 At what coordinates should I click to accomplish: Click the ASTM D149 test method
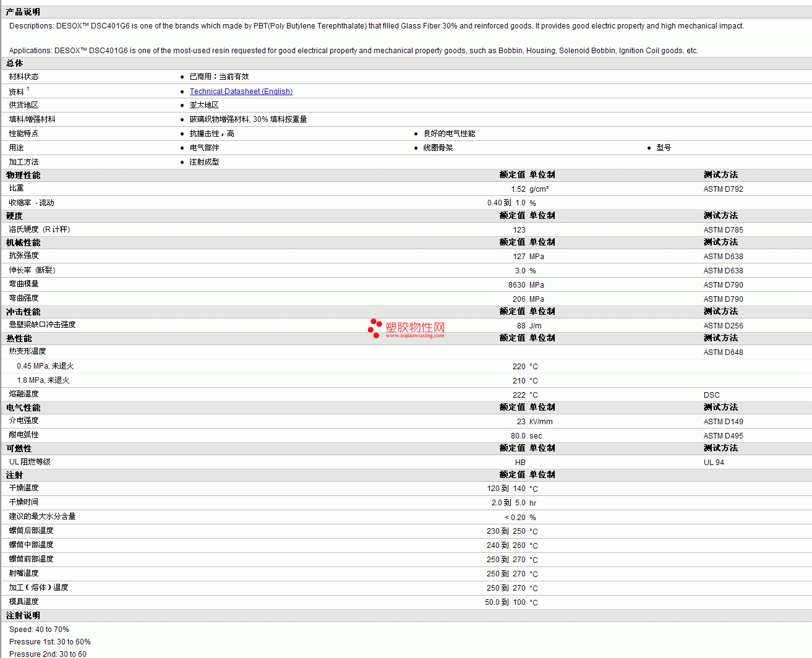click(724, 422)
